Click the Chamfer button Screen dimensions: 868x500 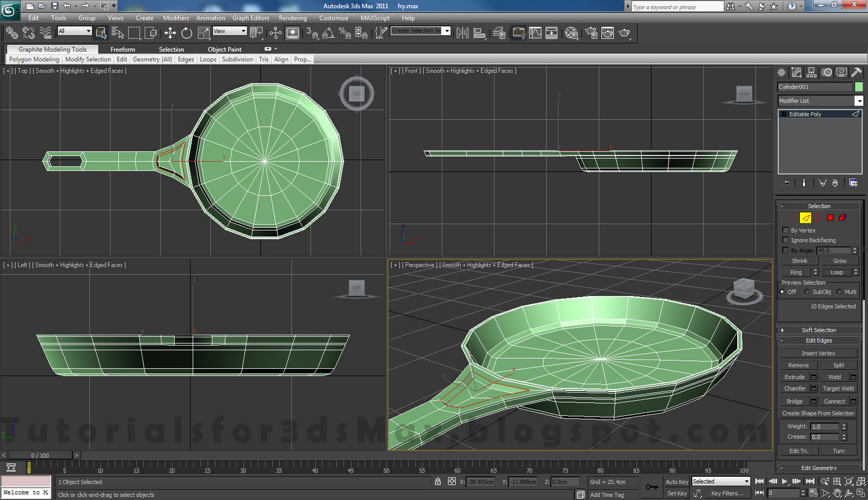pos(795,388)
